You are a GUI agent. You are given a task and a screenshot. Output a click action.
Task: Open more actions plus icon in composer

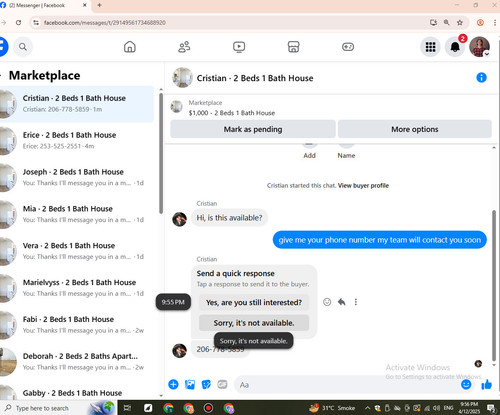(x=173, y=385)
